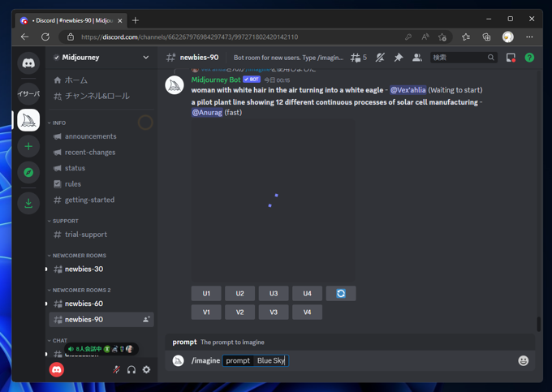Click the re-roll refresh button
Viewport: 552px width, 392px height.
coord(341,294)
